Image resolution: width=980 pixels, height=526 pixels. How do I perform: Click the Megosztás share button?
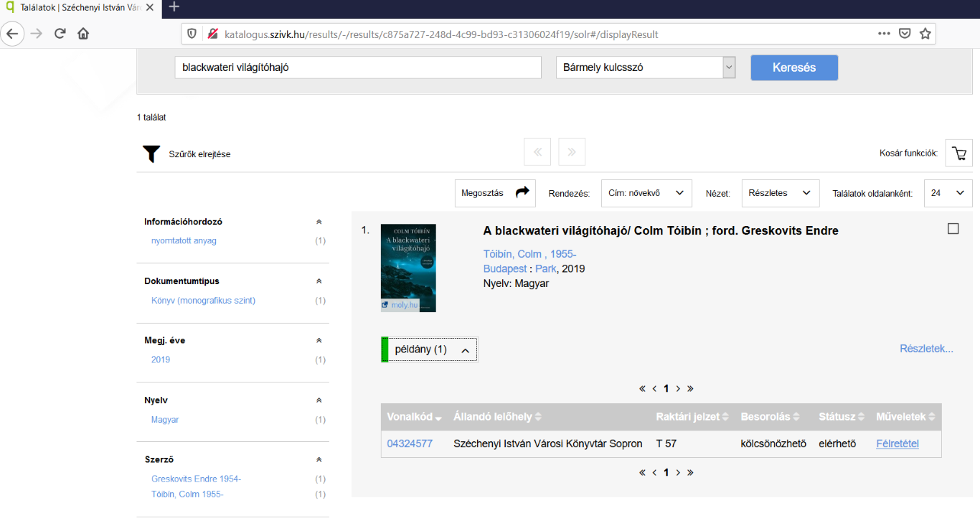pos(495,193)
